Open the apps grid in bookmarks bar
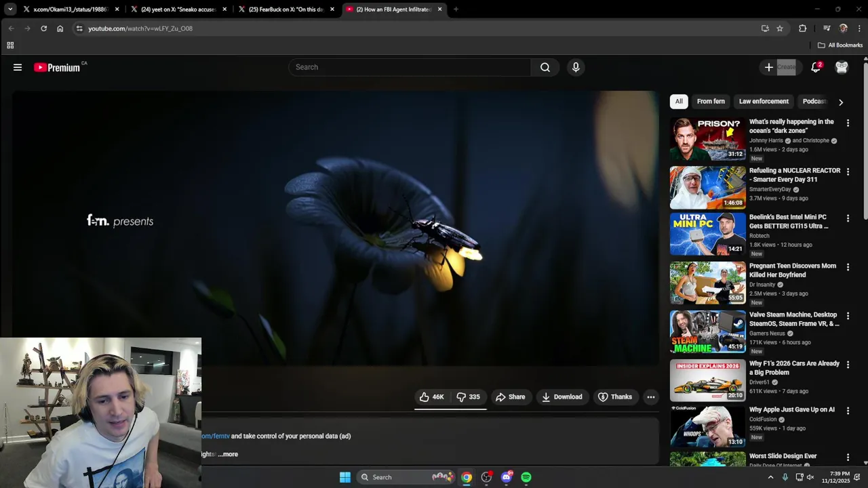The height and width of the screenshot is (488, 868). click(x=10, y=45)
